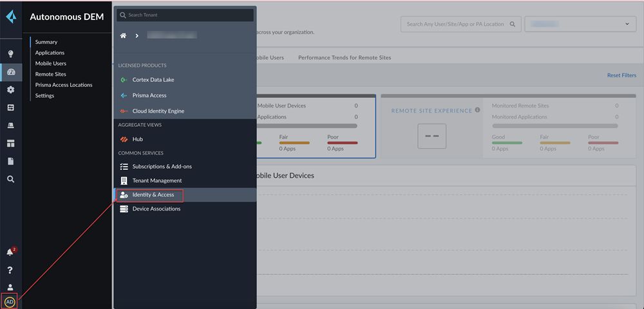
Task: Open notifications bell with badge 2
Action: [x=11, y=252]
